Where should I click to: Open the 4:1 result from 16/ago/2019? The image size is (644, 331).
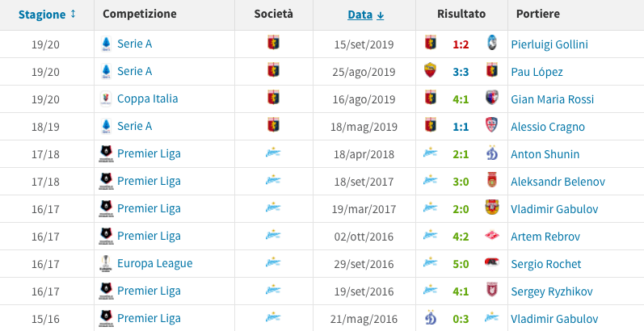pos(461,98)
